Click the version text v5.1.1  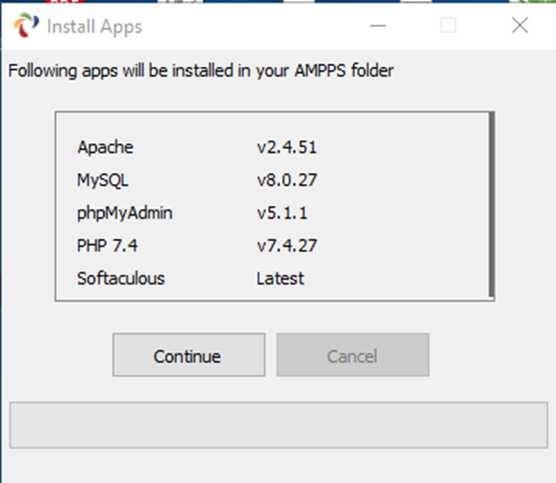point(282,213)
